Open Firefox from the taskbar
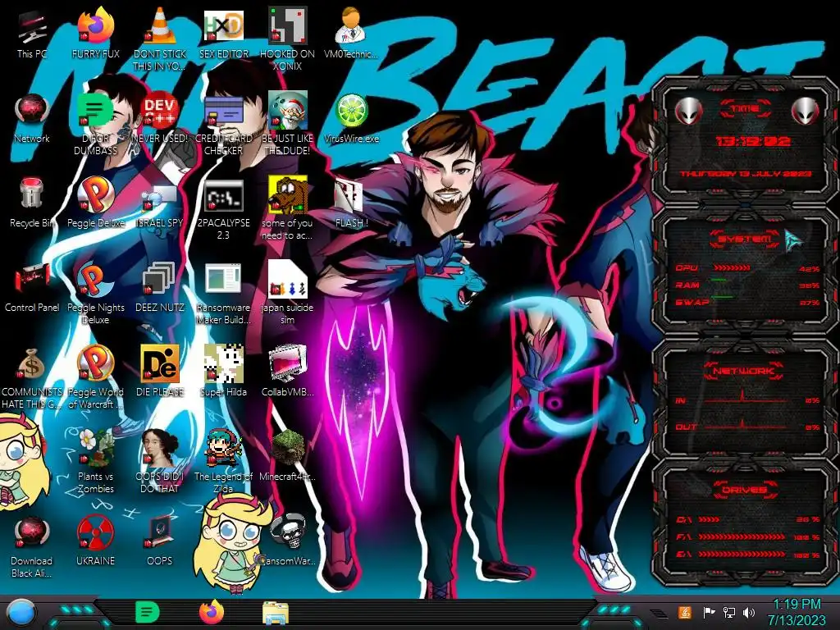Image resolution: width=840 pixels, height=630 pixels. click(x=212, y=612)
